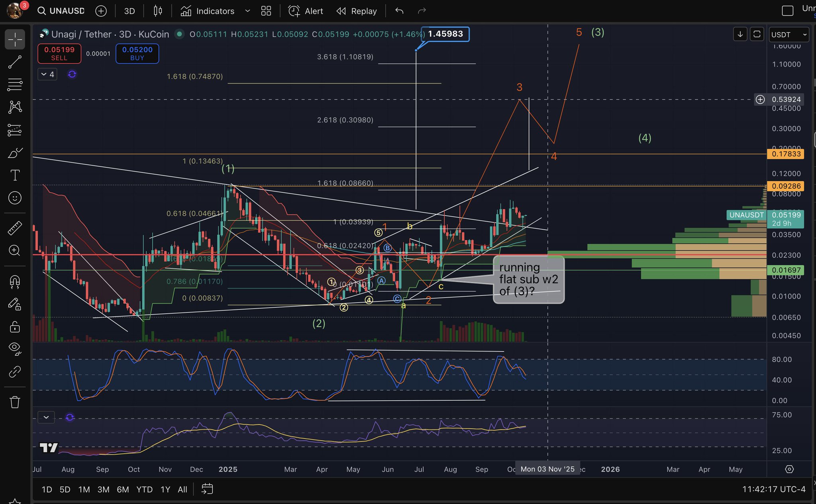Open the Alert creation dialog
This screenshot has height=504, width=816.
(306, 11)
